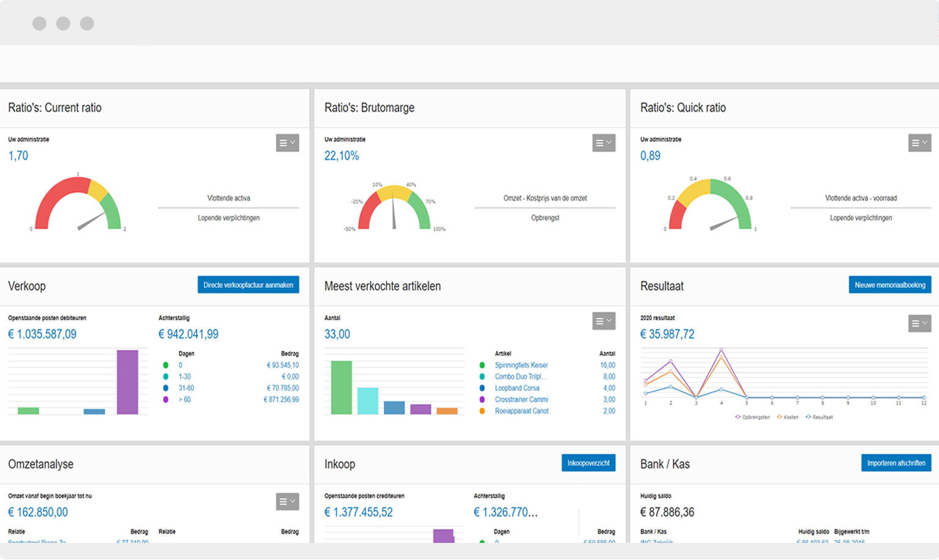Viewport: 939px width, 560px height.
Task: Open the Resultaat widget menu dropdown
Action: (x=919, y=323)
